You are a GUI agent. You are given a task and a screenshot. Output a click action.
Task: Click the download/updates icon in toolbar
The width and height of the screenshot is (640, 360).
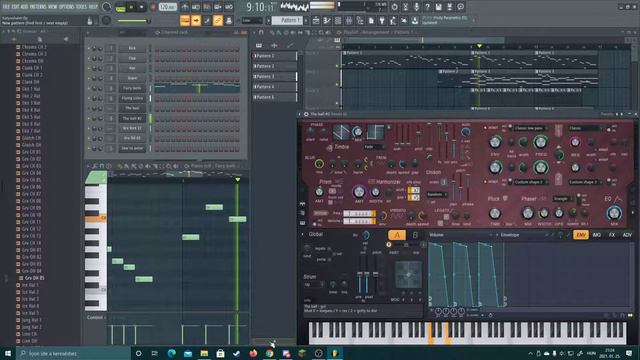tap(415, 20)
